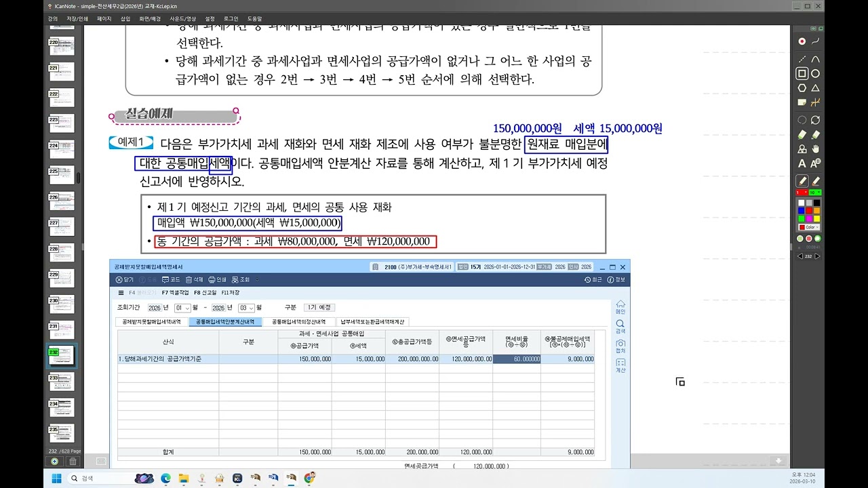Viewport: 868px width, 488px height.
Task: Open the 삽입 menu
Action: coord(125,19)
